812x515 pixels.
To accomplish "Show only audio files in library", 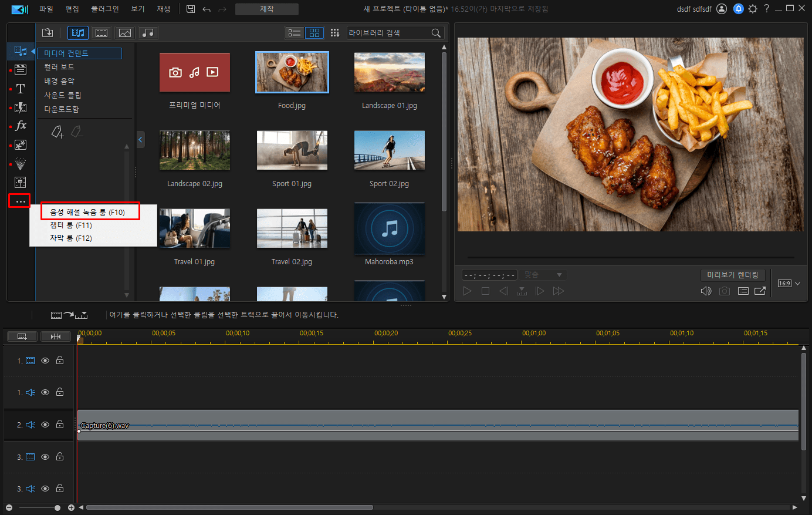I will coord(148,33).
